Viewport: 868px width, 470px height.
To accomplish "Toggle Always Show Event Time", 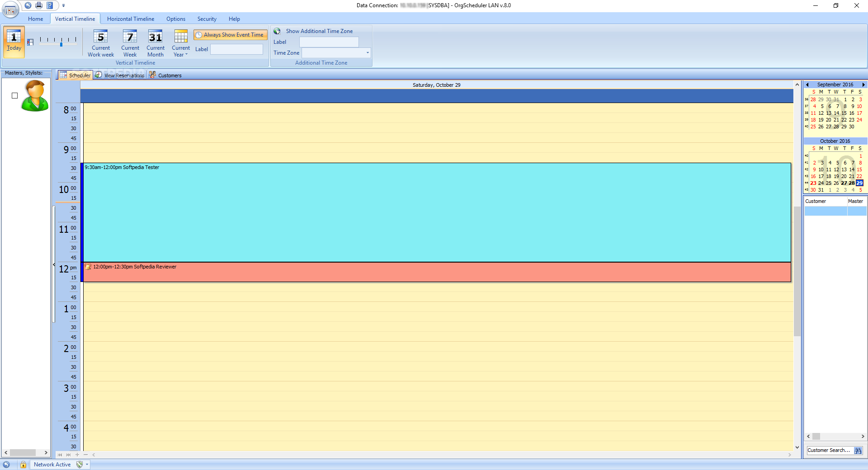I will pos(230,35).
